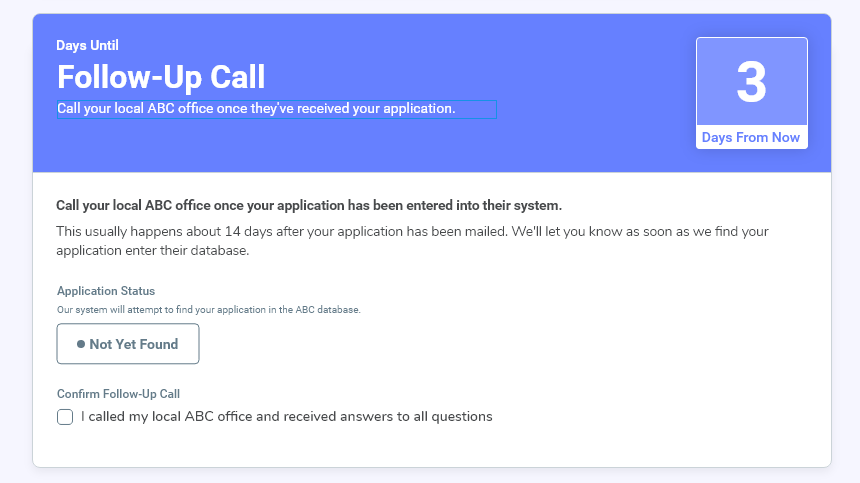Click the 'Days Until' header label

[x=88, y=45]
